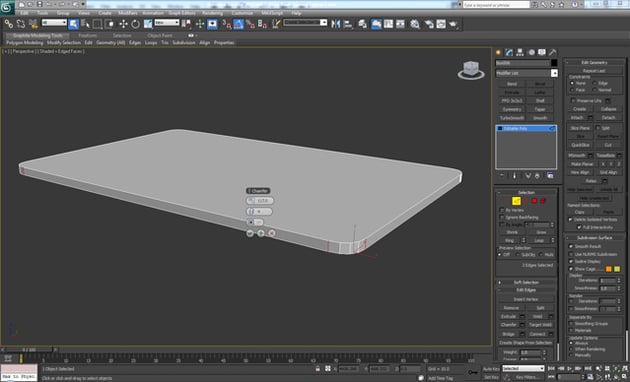Toggle the Full Interactivity checkbox
Image resolution: width=630 pixels, height=382 pixels.
coord(579,227)
